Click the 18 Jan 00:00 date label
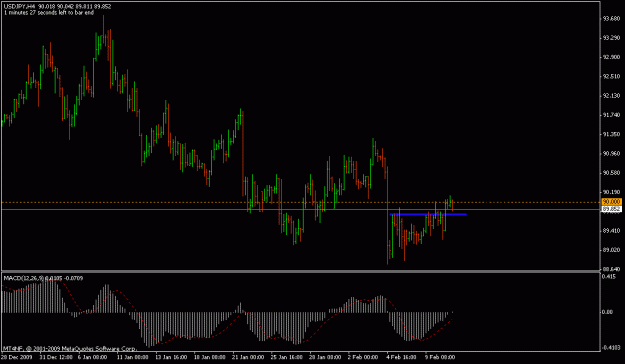 [210, 357]
